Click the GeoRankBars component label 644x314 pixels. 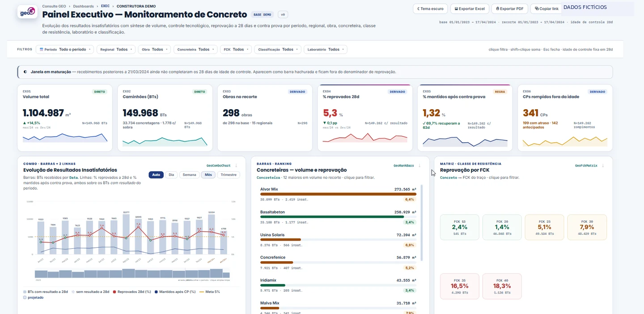click(403, 165)
